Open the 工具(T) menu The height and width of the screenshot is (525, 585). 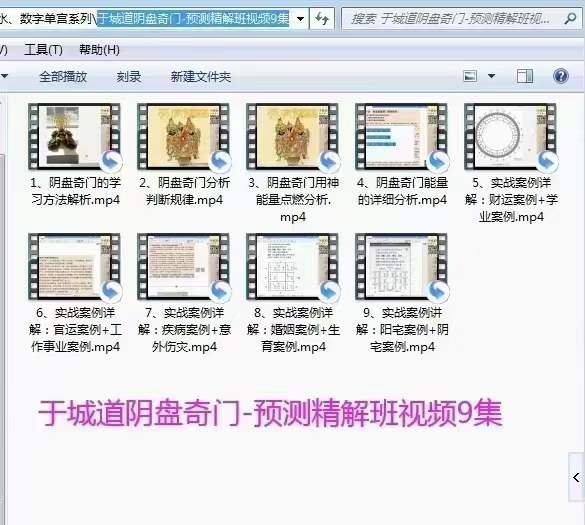(43, 50)
